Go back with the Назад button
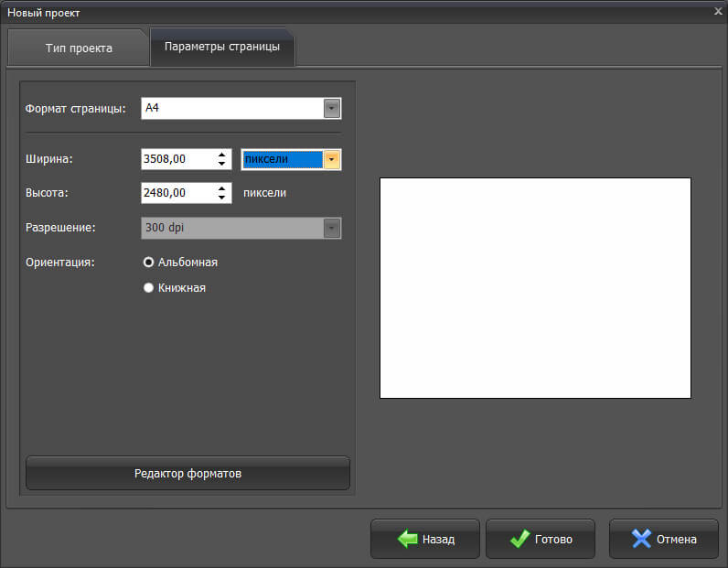This screenshot has width=728, height=568. click(425, 539)
